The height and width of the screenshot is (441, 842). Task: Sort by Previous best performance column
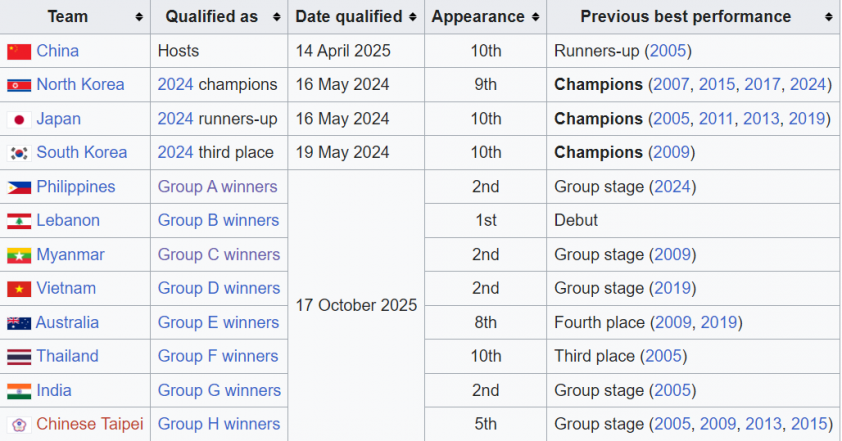(x=828, y=17)
